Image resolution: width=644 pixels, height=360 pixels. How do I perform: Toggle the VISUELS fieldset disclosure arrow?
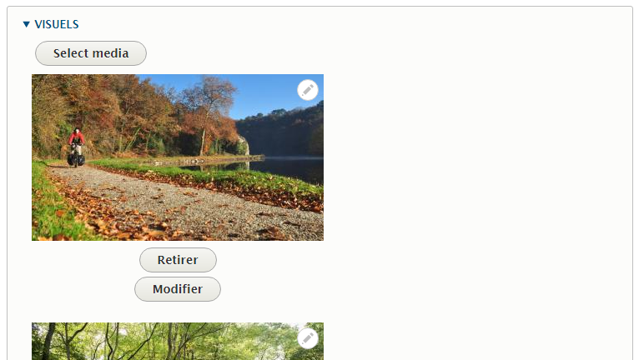coord(27,24)
